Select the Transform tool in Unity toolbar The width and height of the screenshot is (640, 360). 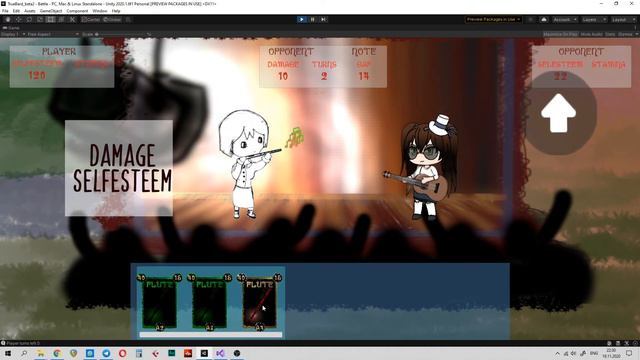[61, 19]
